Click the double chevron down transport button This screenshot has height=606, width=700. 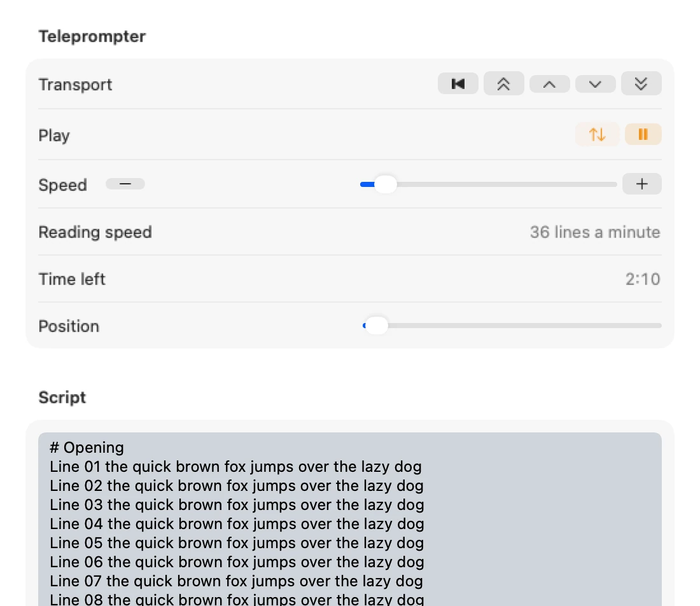click(x=641, y=84)
